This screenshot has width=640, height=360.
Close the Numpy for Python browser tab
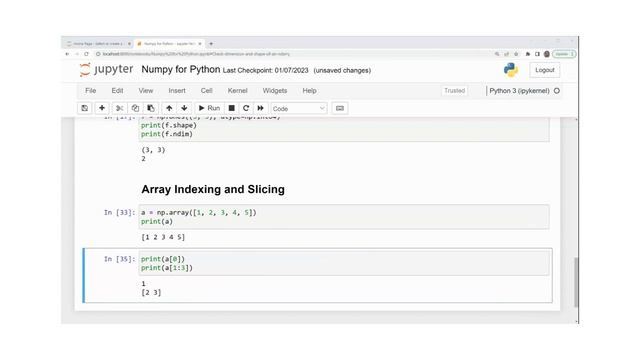(200, 44)
